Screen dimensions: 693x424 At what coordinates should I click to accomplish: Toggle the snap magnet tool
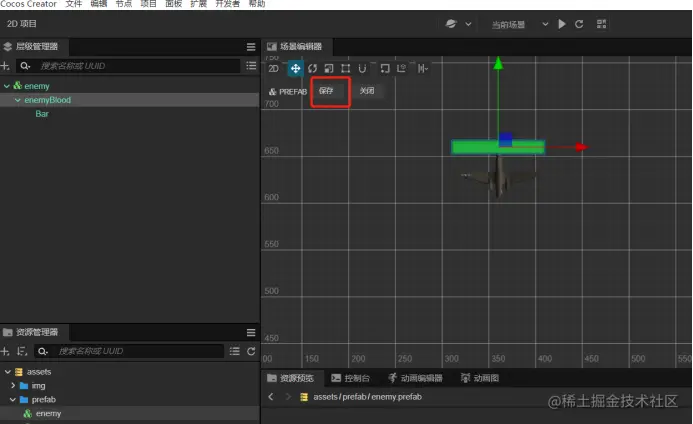[362, 69]
